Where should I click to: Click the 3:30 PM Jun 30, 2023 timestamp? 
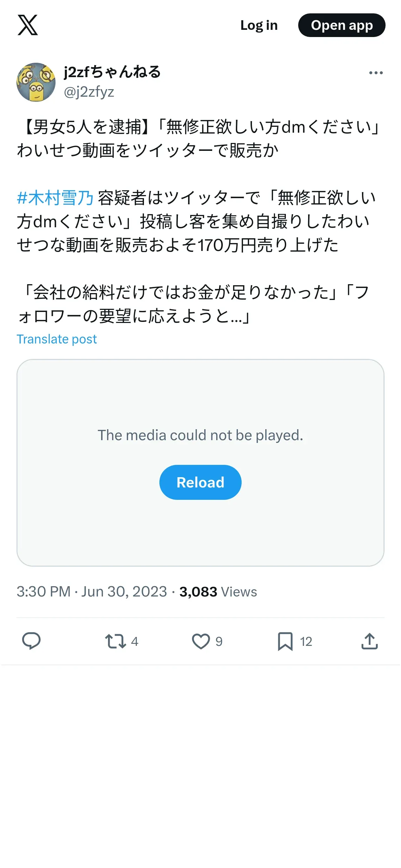coord(92,592)
